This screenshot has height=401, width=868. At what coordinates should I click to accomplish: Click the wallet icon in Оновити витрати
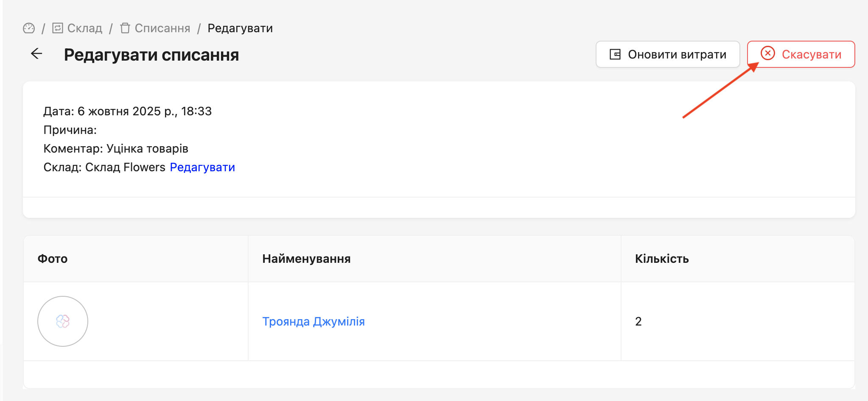click(x=615, y=54)
